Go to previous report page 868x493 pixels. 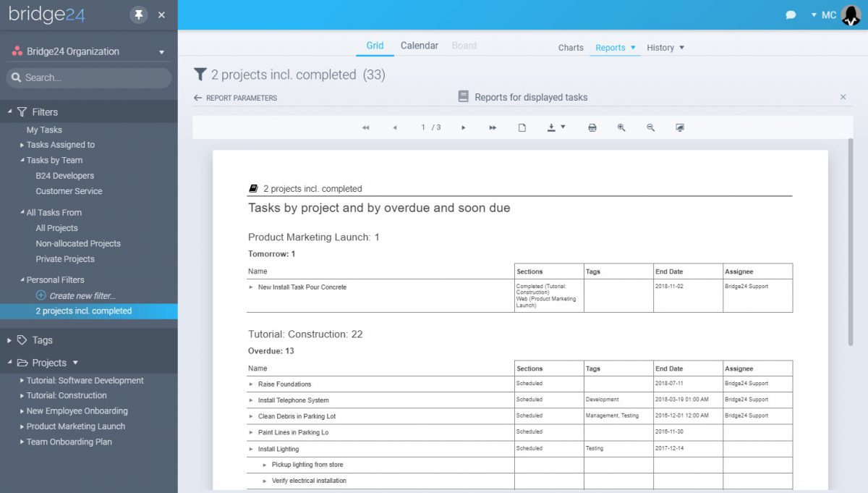pos(394,127)
